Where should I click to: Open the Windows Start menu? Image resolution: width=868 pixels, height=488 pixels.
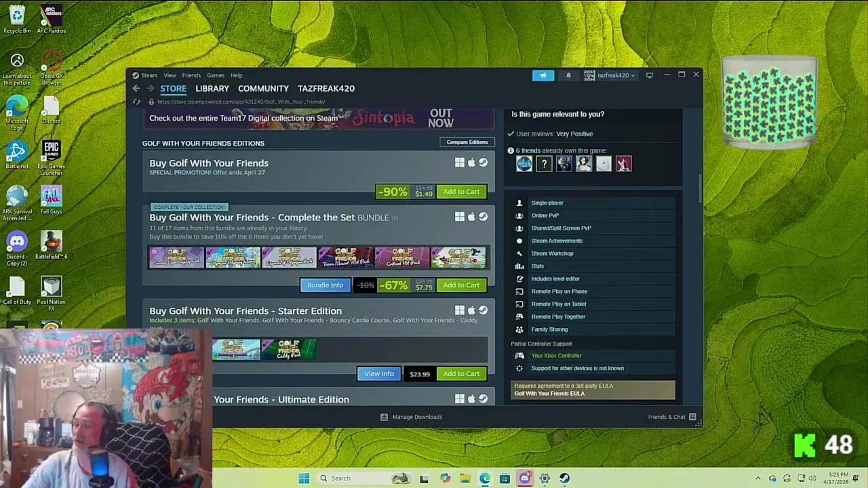pyautogui.click(x=304, y=479)
